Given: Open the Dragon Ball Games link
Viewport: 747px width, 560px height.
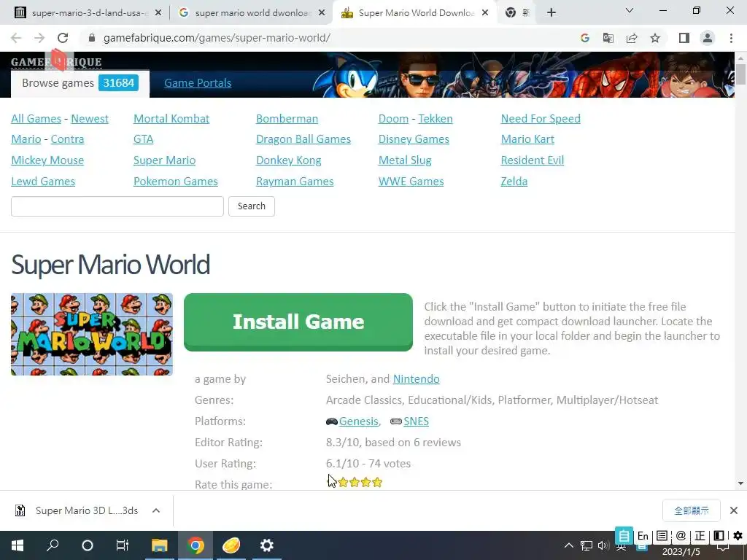Looking at the screenshot, I should click(303, 139).
